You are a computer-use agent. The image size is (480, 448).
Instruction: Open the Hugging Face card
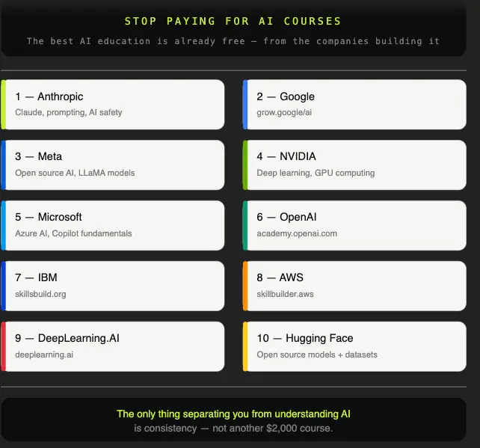coord(354,346)
